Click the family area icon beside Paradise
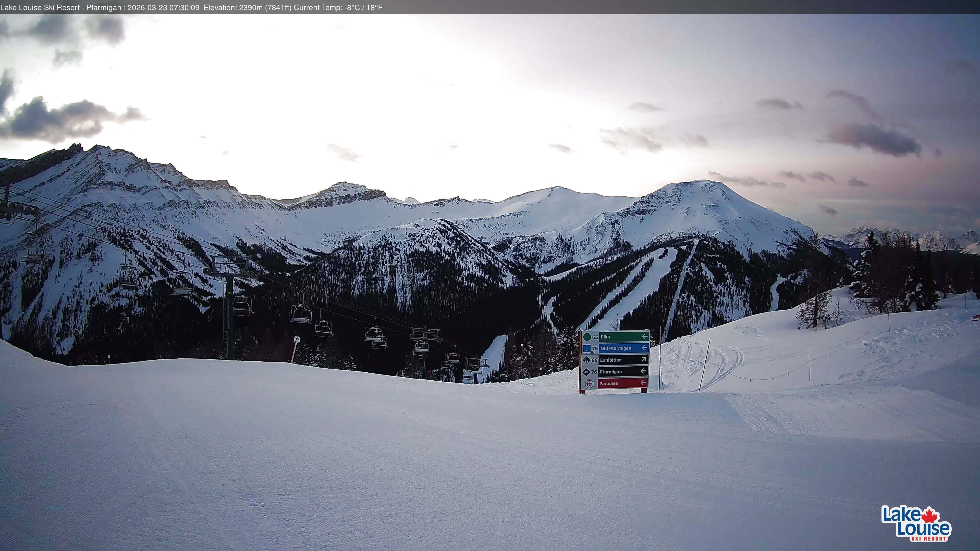 coord(589,384)
